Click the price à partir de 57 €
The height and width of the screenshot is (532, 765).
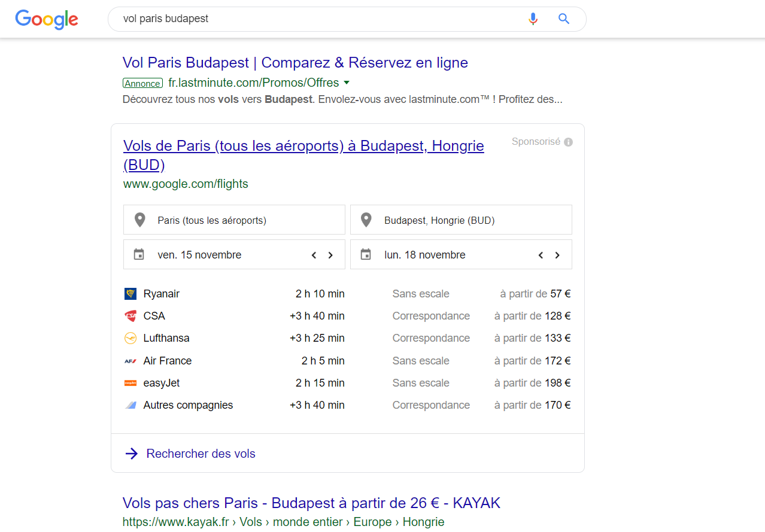(x=536, y=294)
